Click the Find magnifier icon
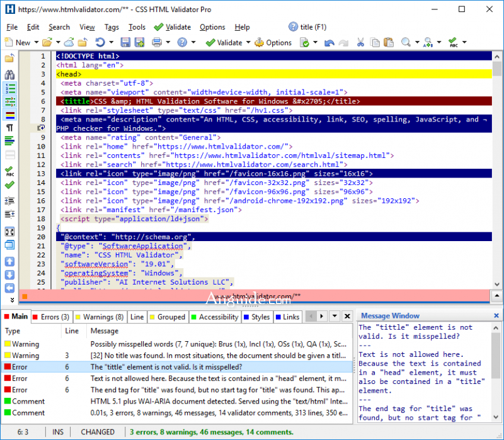This screenshot has height=440, width=504. tap(406, 42)
